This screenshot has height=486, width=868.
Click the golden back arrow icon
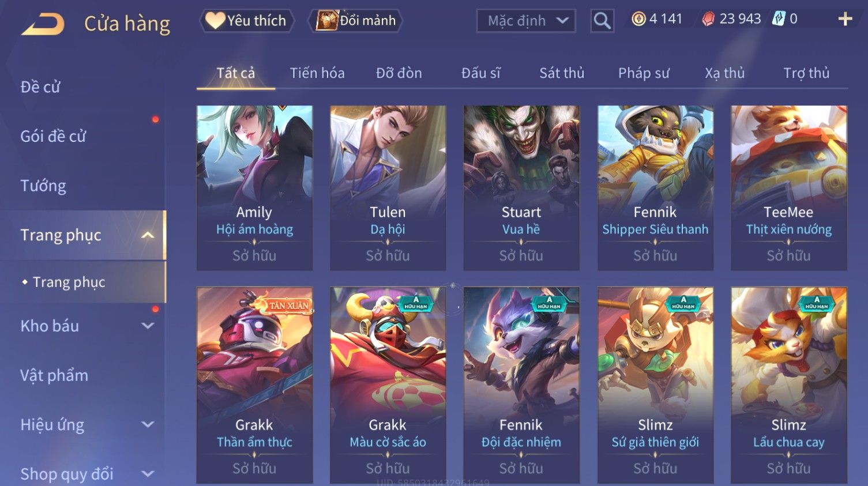coord(43,24)
